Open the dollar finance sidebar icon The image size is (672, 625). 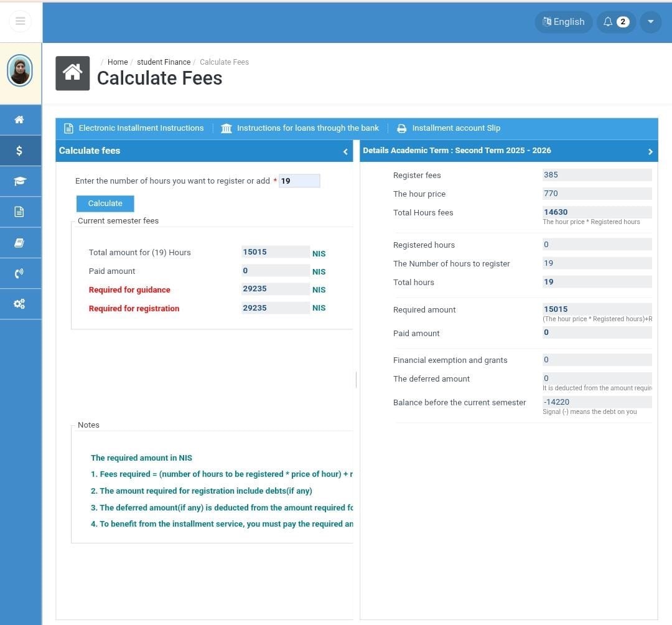pyautogui.click(x=19, y=151)
